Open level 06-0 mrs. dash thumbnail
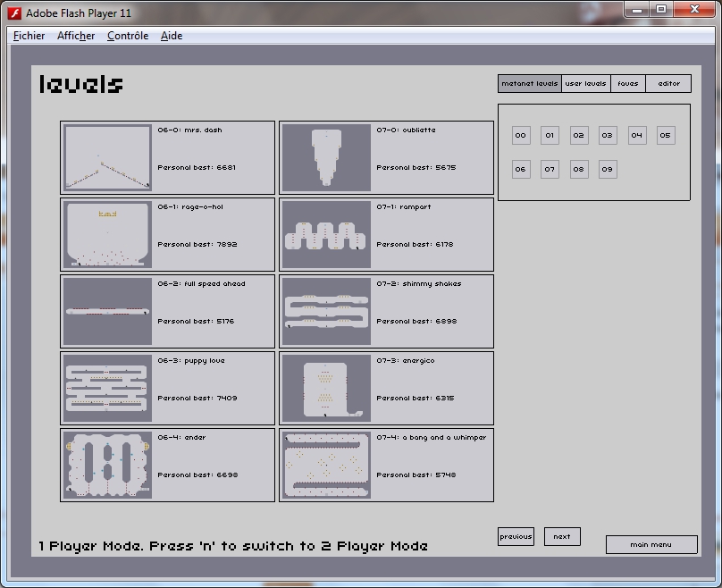The width and height of the screenshot is (722, 588). click(x=107, y=158)
